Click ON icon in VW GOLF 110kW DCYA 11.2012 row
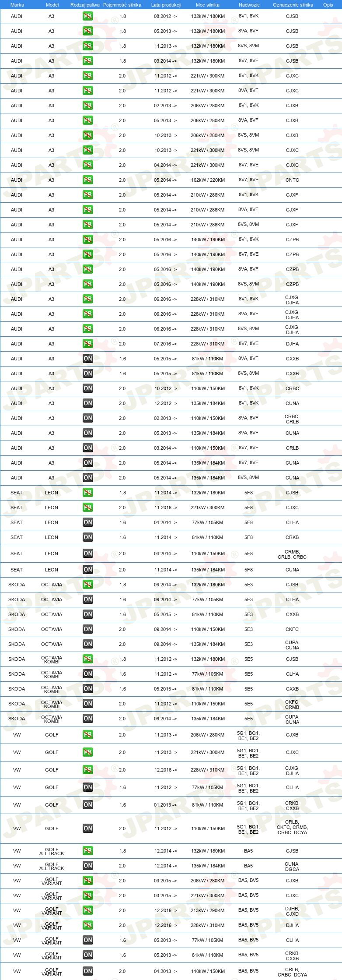The image size is (342, 980). tap(87, 828)
